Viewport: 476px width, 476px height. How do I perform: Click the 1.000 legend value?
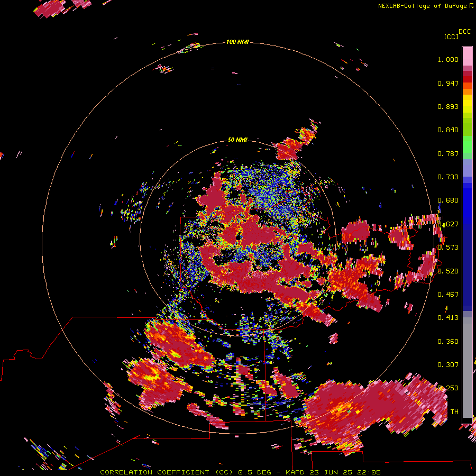(448, 59)
